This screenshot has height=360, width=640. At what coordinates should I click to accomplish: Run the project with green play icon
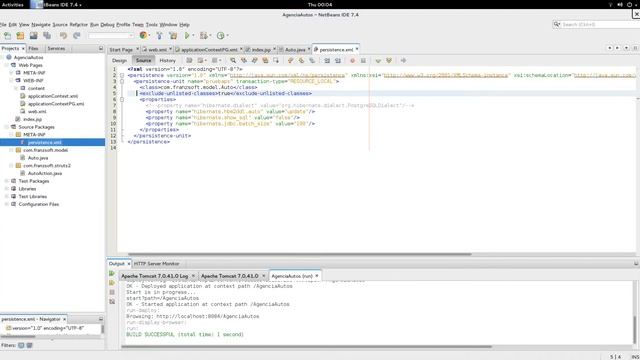187,36
